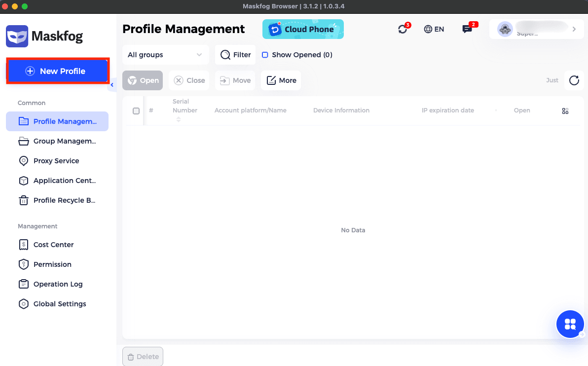The image size is (588, 366).
Task: Click the New Profile button
Action: 57,71
